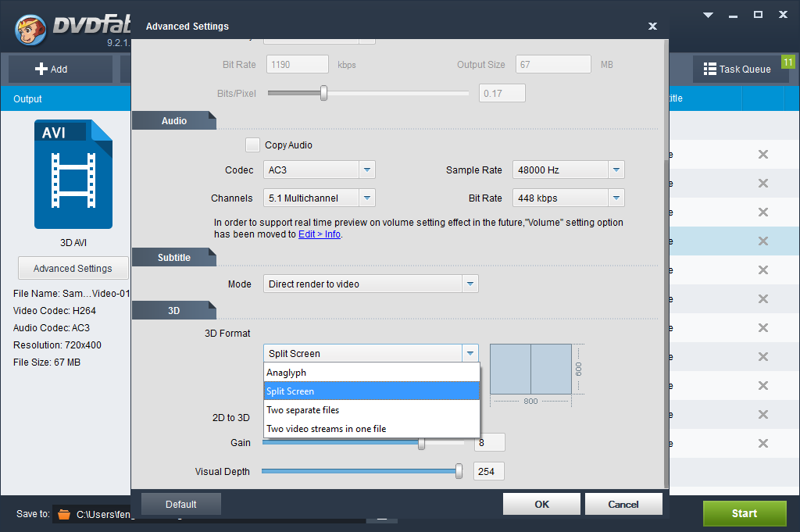Click the video Bit Rate 1190 field

click(x=298, y=64)
